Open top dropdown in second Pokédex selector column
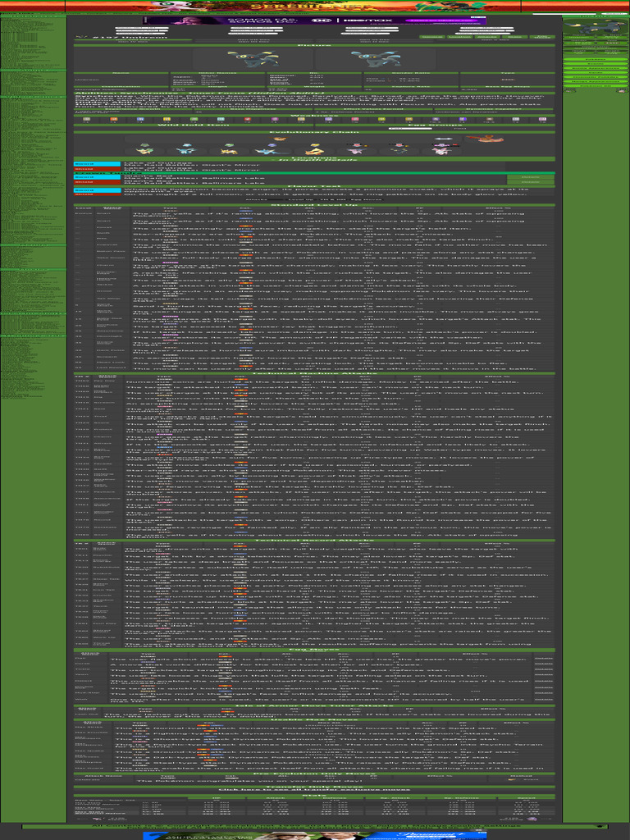This screenshot has width=630, height=840. [256, 28]
